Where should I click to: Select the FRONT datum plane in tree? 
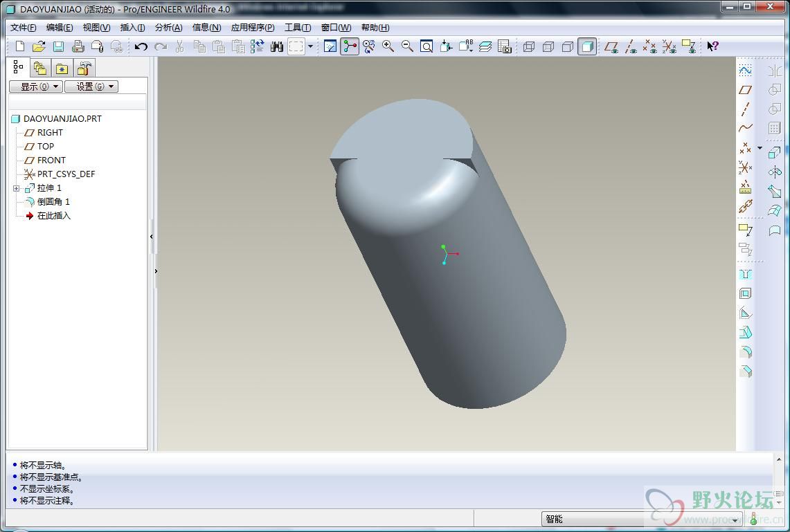click(51, 160)
